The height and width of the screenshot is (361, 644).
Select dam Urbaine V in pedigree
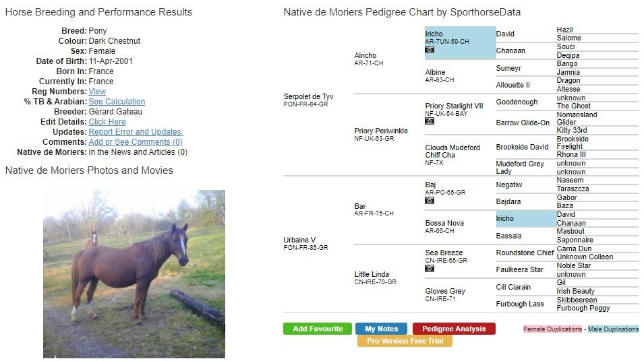click(x=299, y=240)
